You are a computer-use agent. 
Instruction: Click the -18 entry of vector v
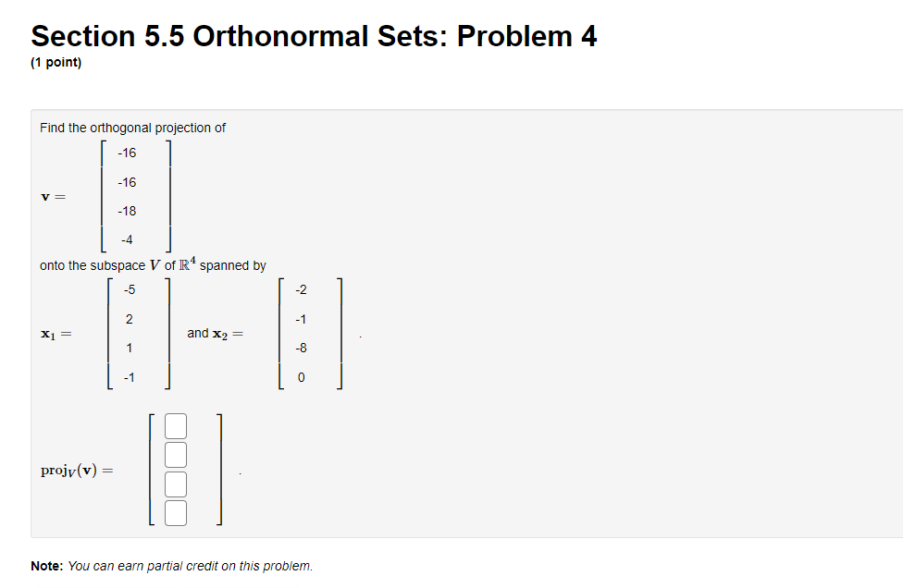127,210
